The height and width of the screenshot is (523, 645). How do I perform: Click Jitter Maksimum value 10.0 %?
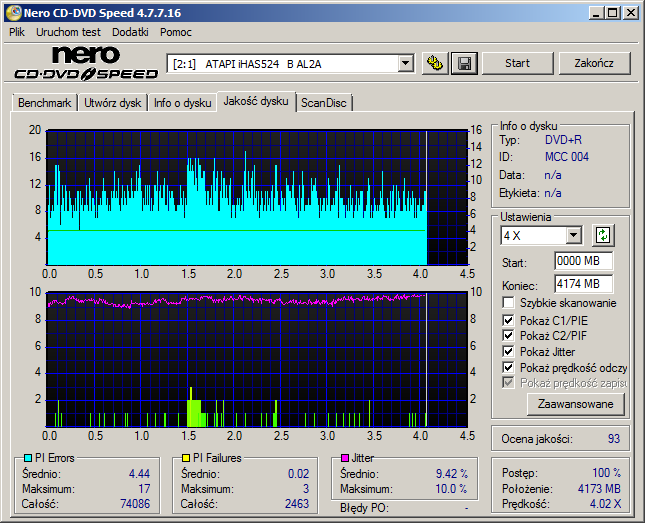(x=451, y=489)
